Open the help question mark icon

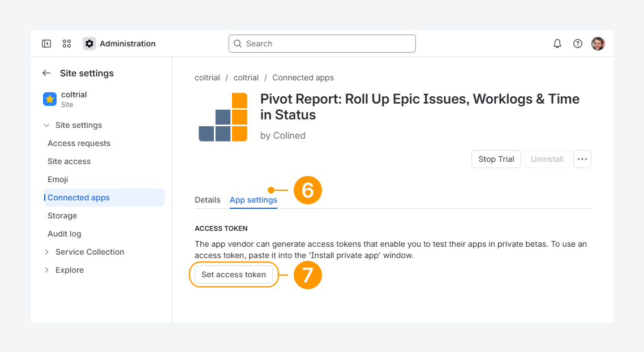point(577,44)
